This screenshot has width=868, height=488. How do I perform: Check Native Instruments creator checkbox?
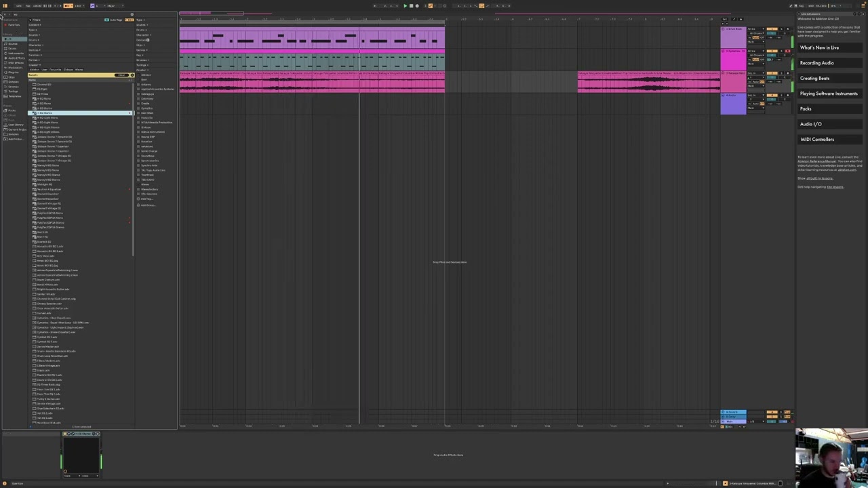[138, 132]
